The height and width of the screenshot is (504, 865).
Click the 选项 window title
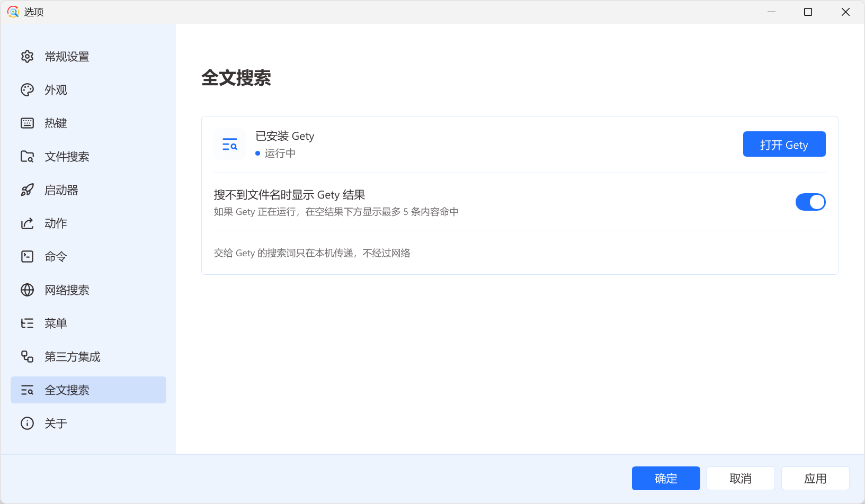(34, 12)
